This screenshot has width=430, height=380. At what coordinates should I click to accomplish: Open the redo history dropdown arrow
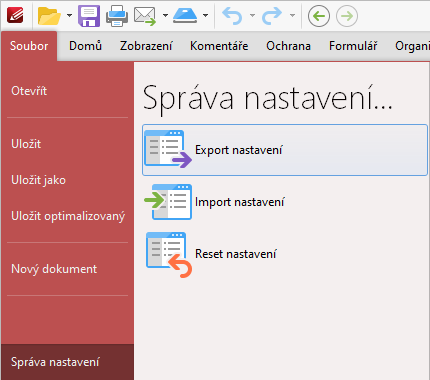292,15
